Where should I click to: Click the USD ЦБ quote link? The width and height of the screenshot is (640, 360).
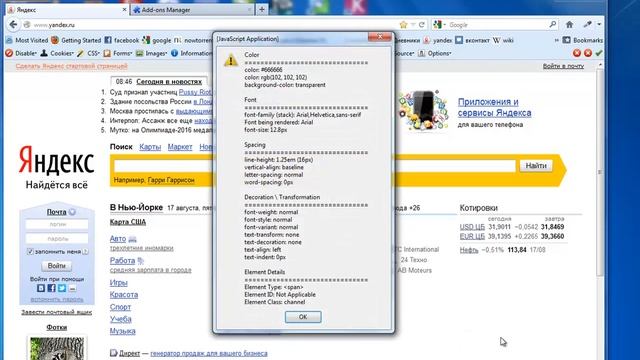tap(472, 227)
